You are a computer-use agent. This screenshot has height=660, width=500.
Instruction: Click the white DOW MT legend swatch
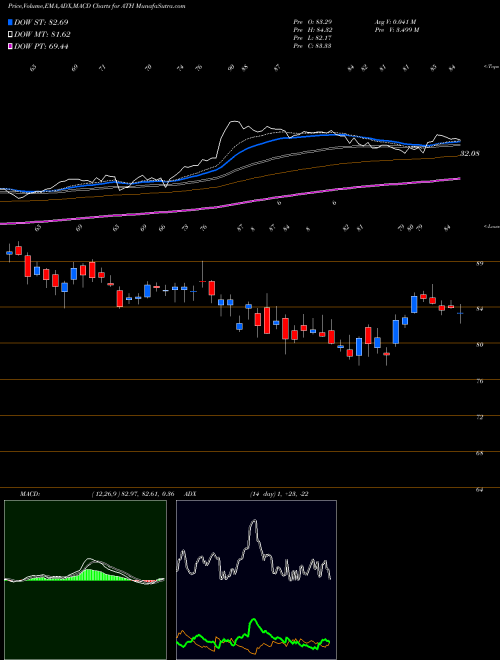tap(10, 35)
